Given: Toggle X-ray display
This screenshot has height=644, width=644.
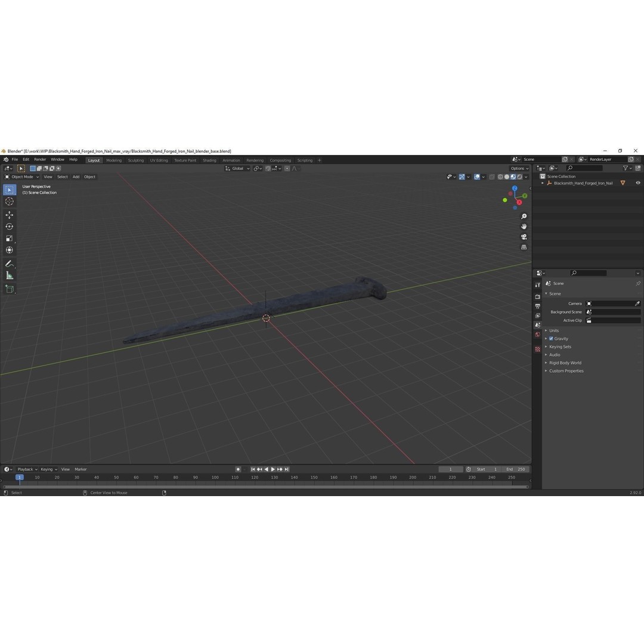Looking at the screenshot, I should 491,177.
